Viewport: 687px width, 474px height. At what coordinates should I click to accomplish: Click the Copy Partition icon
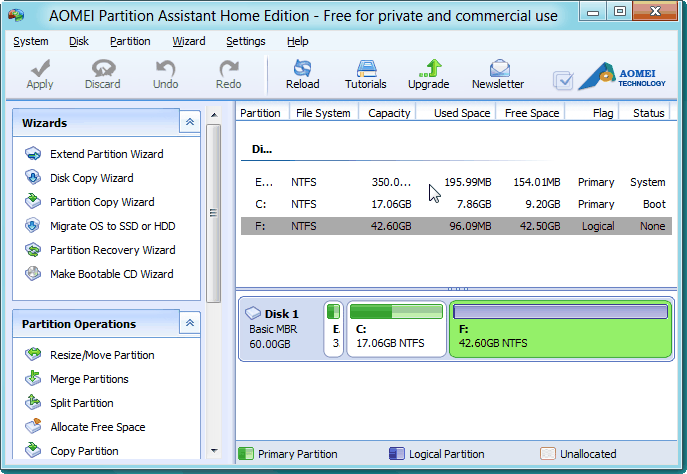coord(33,450)
